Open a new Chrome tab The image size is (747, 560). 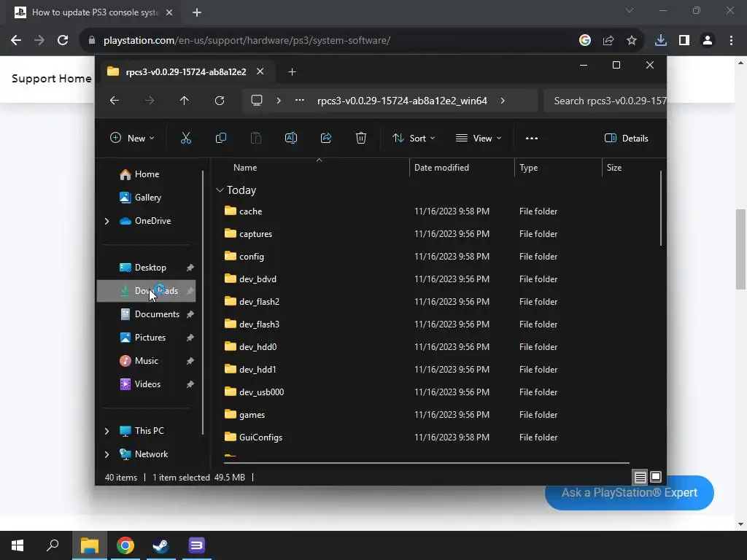click(x=197, y=12)
